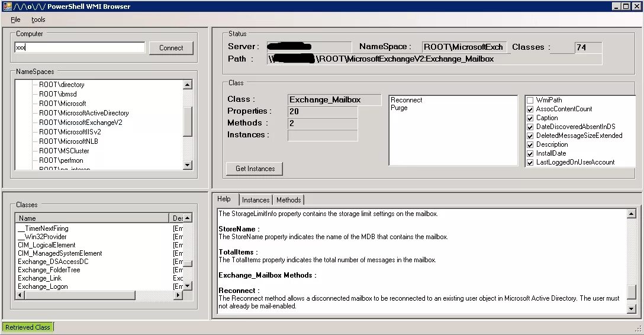644x335 pixels.
Task: Enable the WmiPath property checkbox
Action: [530, 100]
